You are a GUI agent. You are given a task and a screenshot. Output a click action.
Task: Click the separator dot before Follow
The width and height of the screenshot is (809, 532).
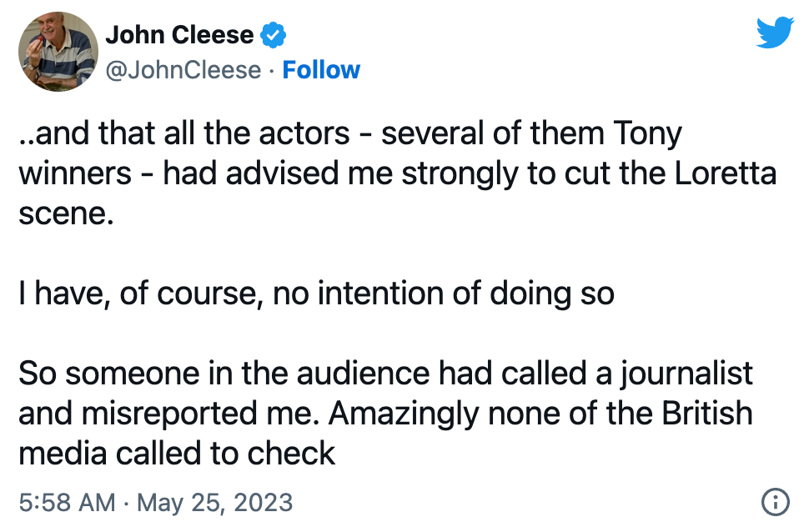(272, 71)
